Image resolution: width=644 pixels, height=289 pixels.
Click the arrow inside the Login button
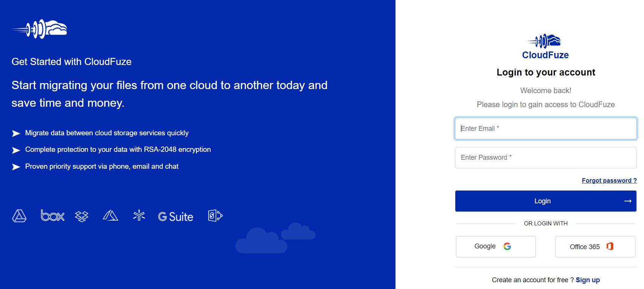[628, 201]
